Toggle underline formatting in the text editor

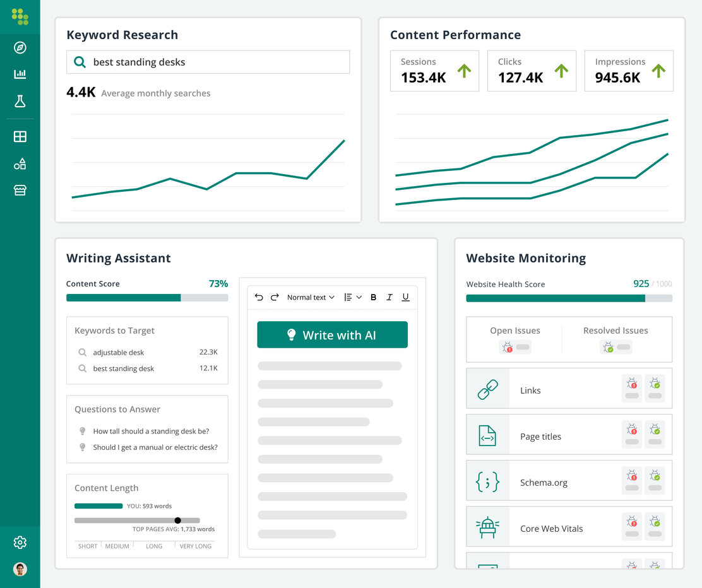(405, 297)
